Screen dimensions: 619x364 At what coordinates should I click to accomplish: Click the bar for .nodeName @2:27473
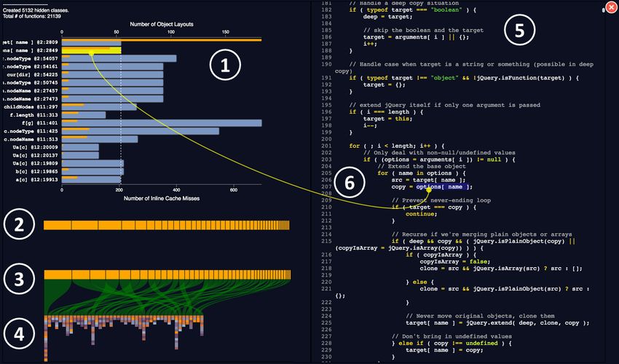tap(112, 99)
